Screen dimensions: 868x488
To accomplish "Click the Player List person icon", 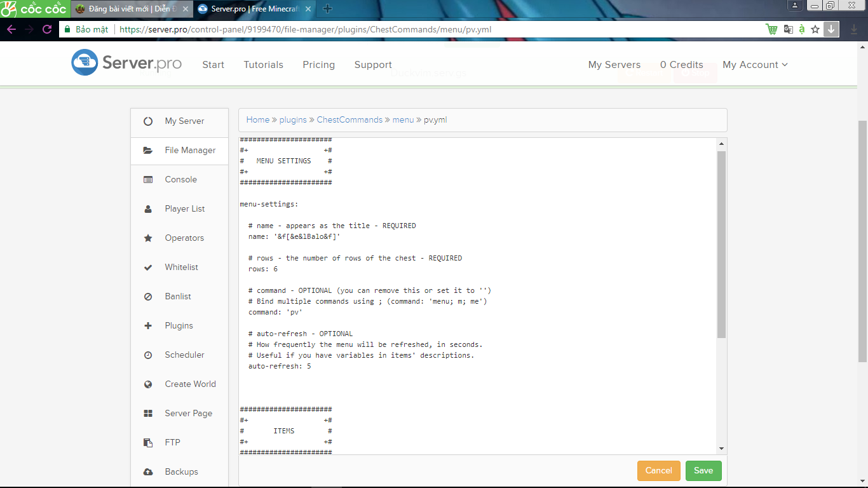I will (148, 209).
